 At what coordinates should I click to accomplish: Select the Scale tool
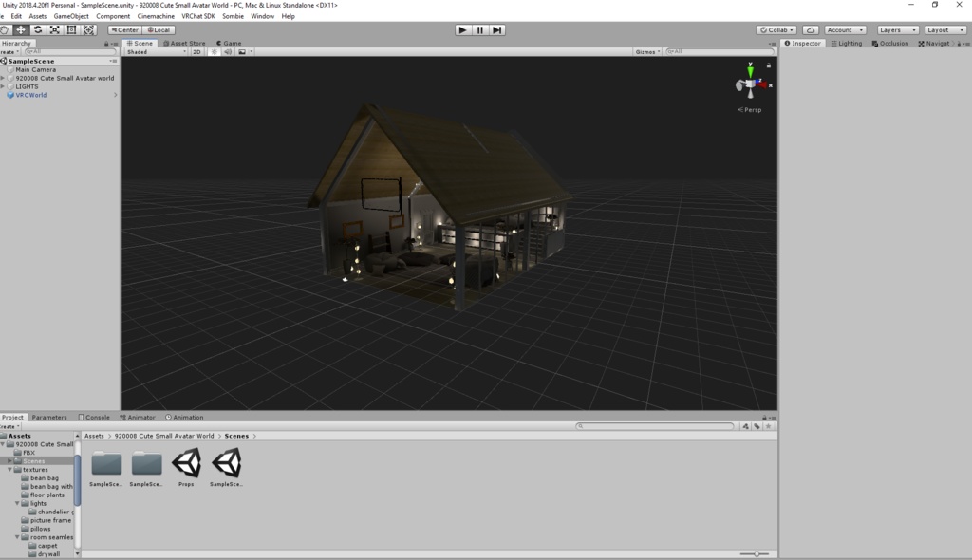click(54, 29)
